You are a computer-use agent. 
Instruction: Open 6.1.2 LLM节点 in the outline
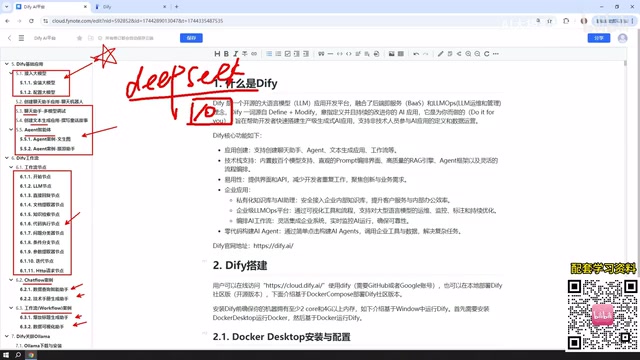(36, 186)
